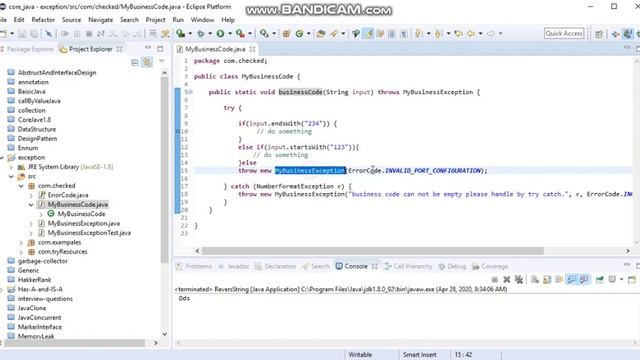Click the Clear Console icon
This screenshot has height=360, width=640.
point(535,279)
